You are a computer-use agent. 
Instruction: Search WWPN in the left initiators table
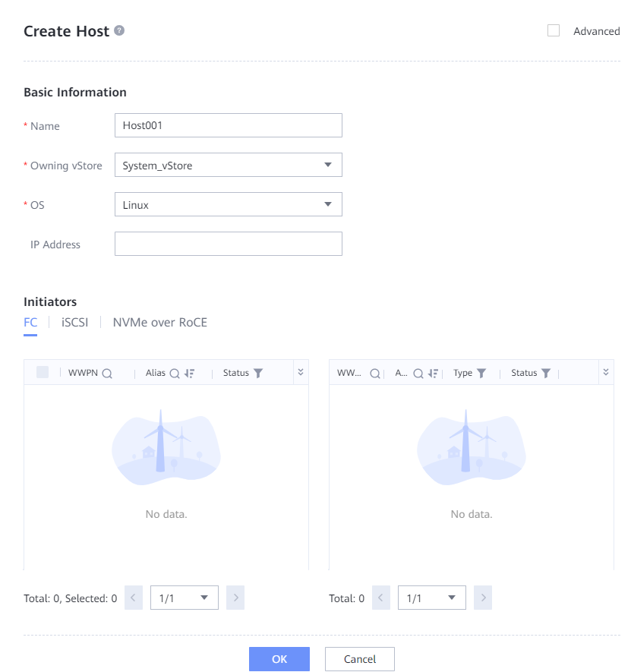[107, 374]
